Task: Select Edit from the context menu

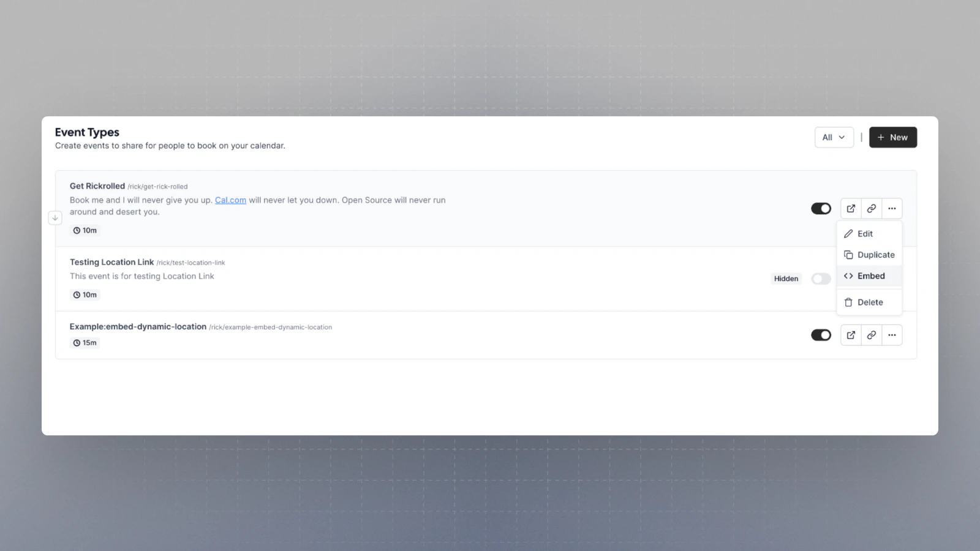Action: (864, 233)
